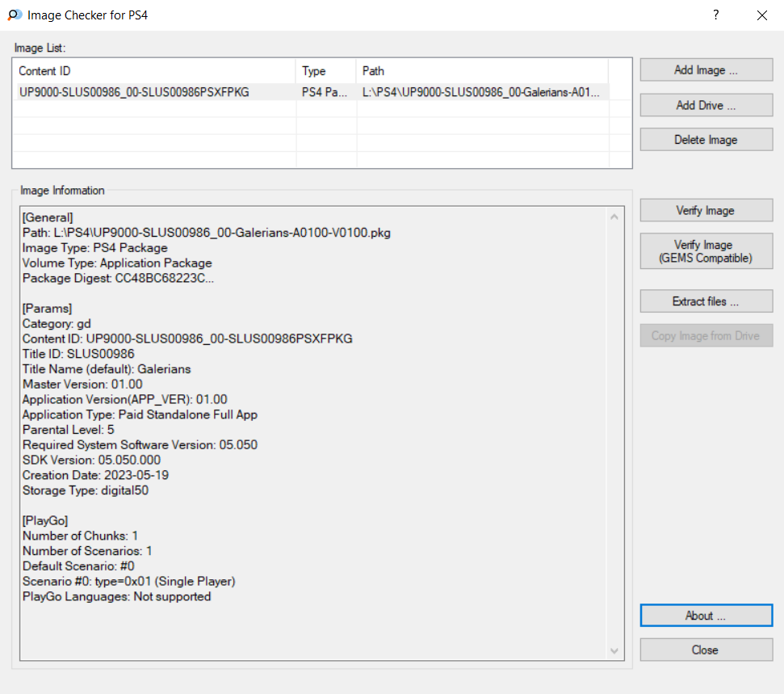Click the Image Checker app icon in the title bar
The height and width of the screenshot is (694, 784).
click(x=15, y=15)
